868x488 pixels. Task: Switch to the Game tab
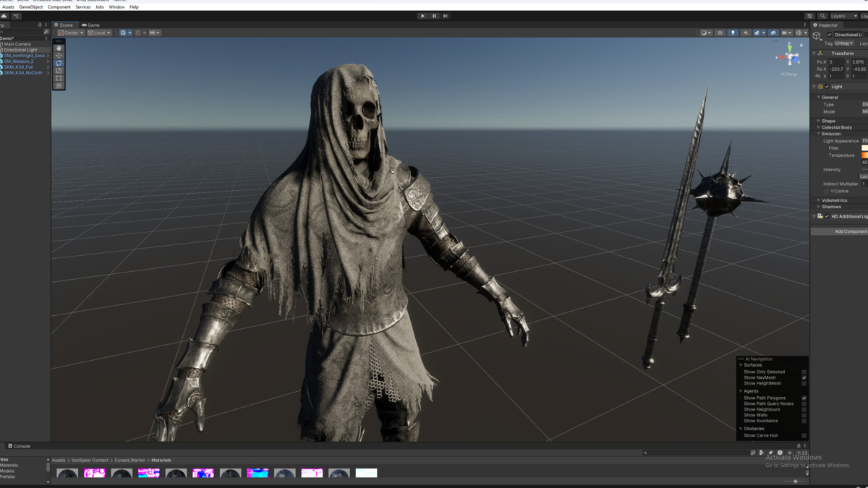[91, 25]
